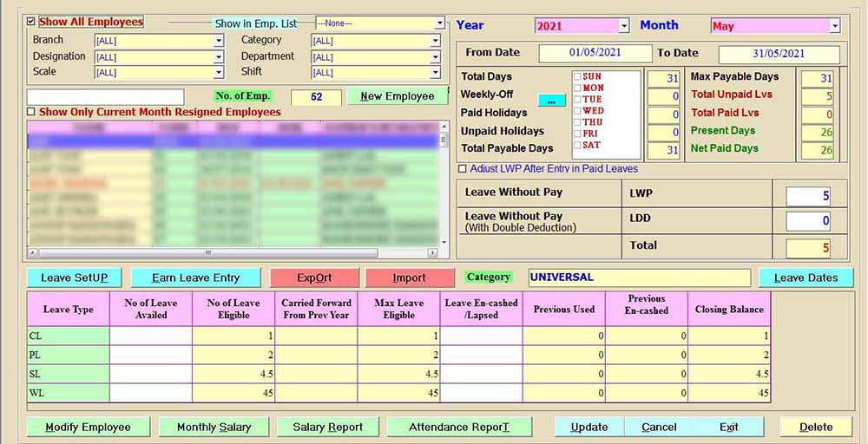Click the Update button
This screenshot has width=868, height=444.
click(x=589, y=427)
